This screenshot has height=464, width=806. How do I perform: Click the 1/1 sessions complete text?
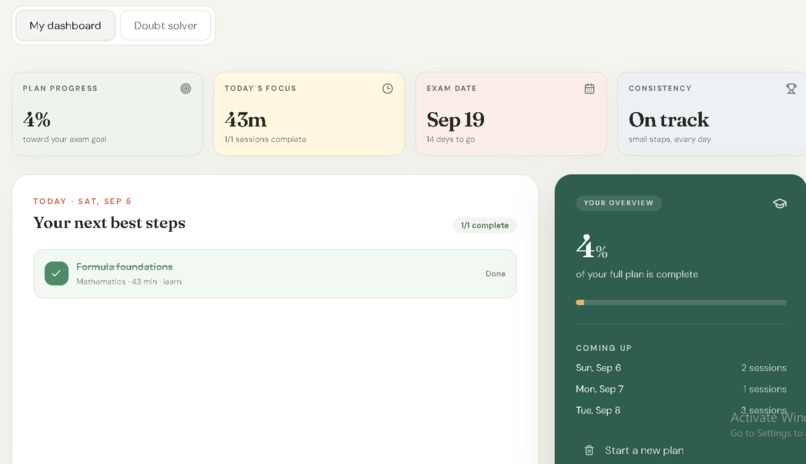(265, 139)
